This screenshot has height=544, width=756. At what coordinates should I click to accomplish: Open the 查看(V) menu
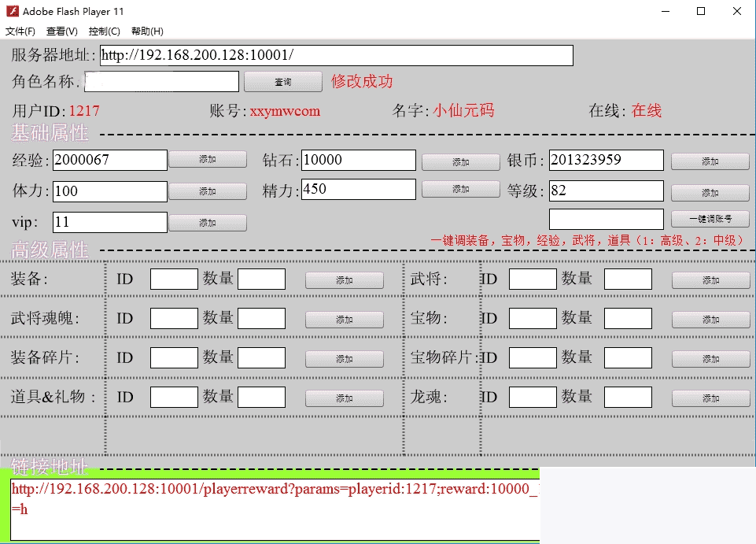[x=62, y=31]
